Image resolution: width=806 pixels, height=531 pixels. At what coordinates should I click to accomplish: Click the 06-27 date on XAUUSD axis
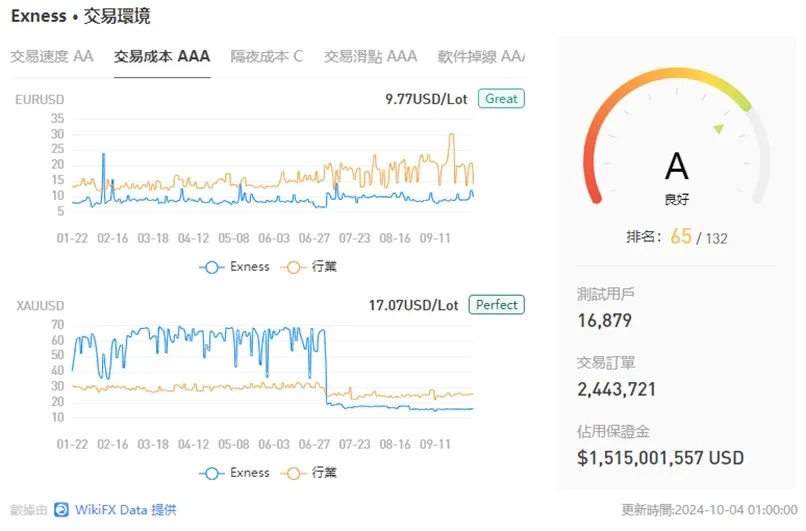point(314,445)
